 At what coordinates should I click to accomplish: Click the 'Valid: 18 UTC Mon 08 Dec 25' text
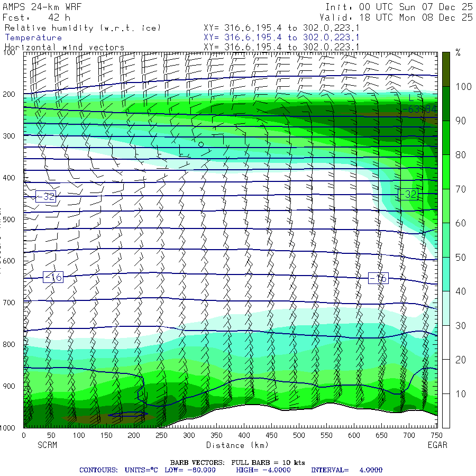(x=396, y=17)
